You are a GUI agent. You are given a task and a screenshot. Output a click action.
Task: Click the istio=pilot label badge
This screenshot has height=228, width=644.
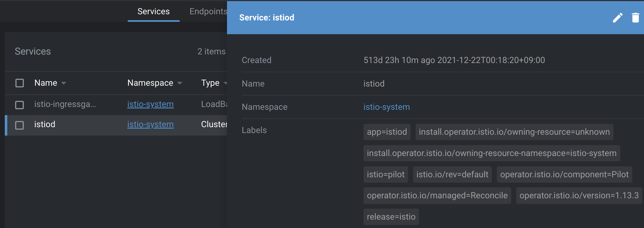(386, 175)
